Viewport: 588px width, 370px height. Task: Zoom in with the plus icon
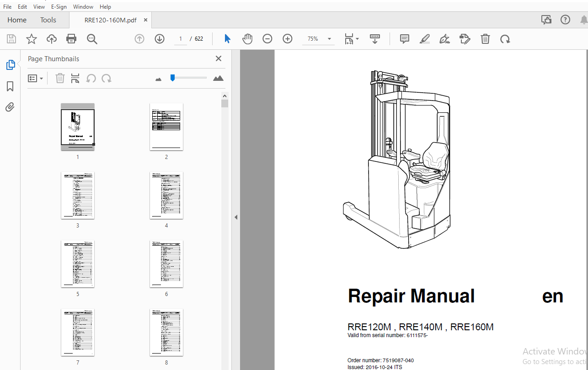tap(288, 39)
